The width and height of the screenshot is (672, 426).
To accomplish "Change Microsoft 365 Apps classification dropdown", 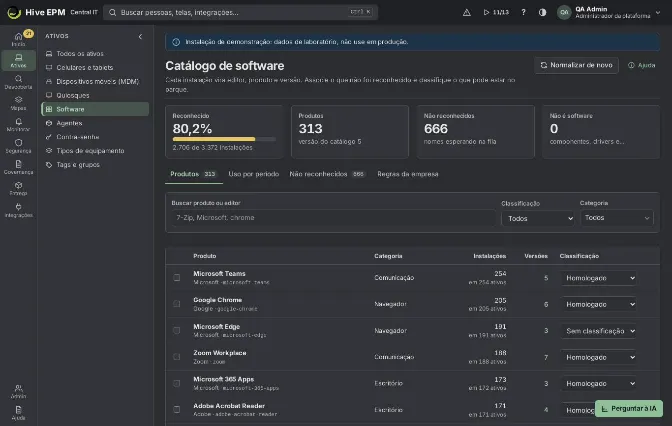I will point(599,384).
